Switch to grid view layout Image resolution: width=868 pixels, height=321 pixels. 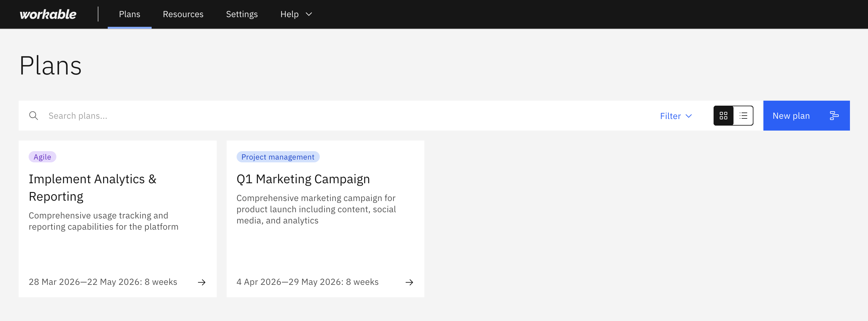[724, 116]
